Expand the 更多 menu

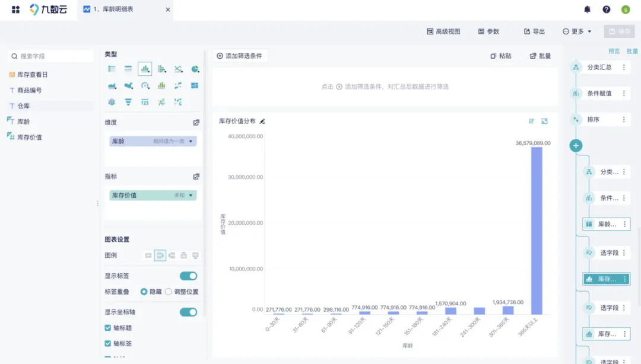point(577,31)
